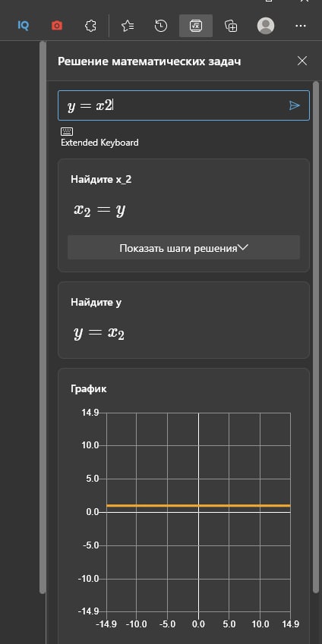Submit the equation with the send arrow
322x644 pixels.
tap(295, 105)
